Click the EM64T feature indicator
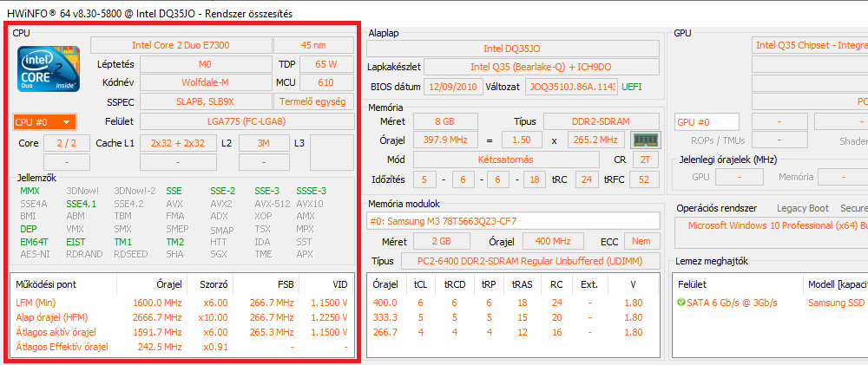The height and width of the screenshot is (365, 868). 35,242
